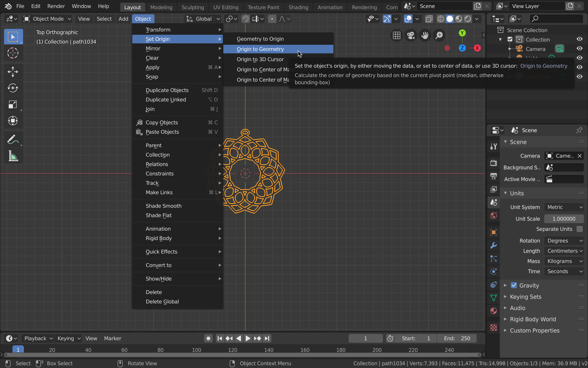
Task: Click the Unit Scale value field
Action: (x=564, y=219)
